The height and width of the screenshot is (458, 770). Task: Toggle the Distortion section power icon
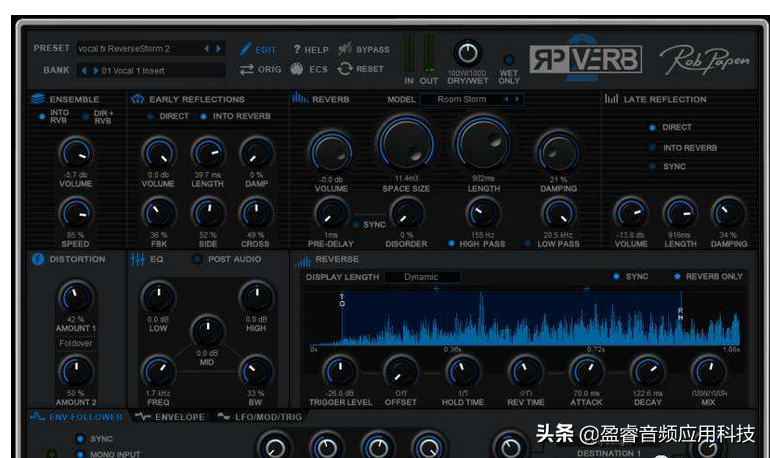38,259
